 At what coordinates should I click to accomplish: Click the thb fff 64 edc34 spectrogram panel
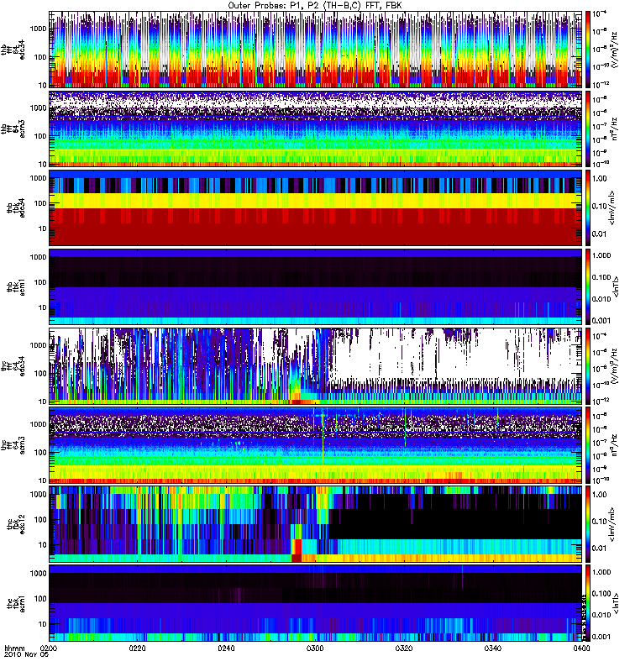316,50
